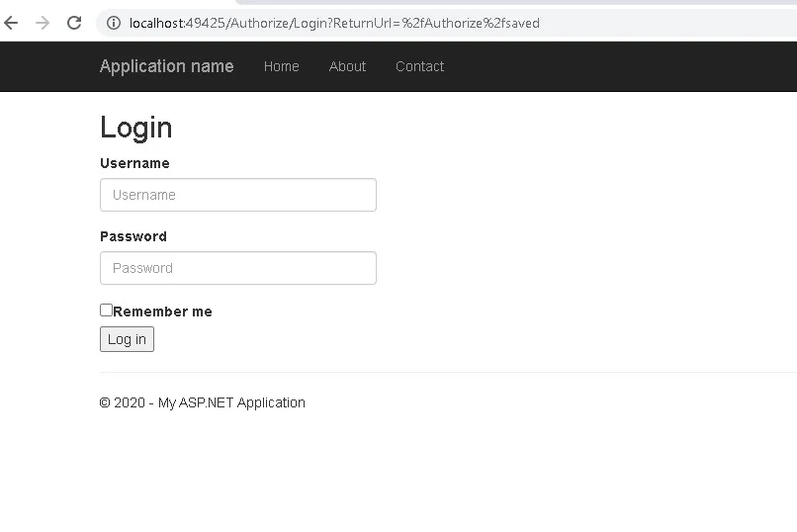Click the browser forward arrow
The height and width of the screenshot is (532, 797).
click(x=43, y=23)
